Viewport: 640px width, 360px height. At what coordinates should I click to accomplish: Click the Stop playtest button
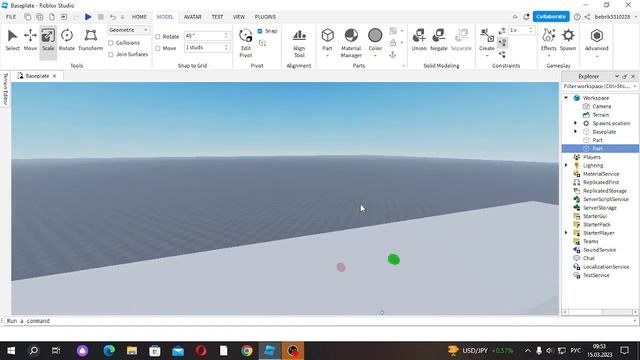pos(100,17)
